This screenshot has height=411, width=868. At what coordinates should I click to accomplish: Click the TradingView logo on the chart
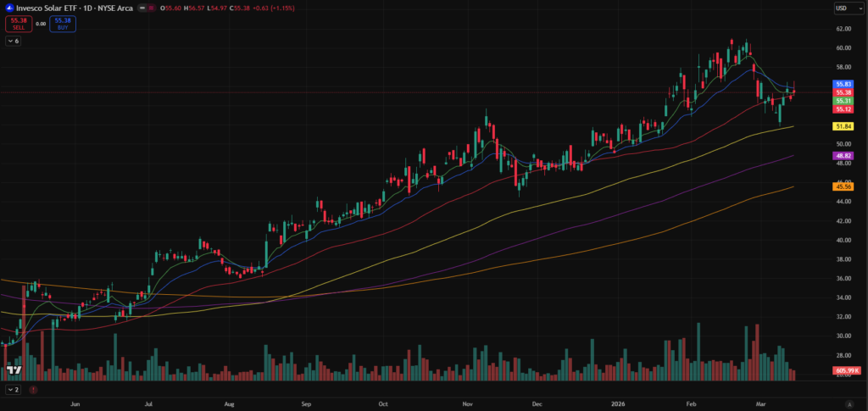pyautogui.click(x=14, y=370)
